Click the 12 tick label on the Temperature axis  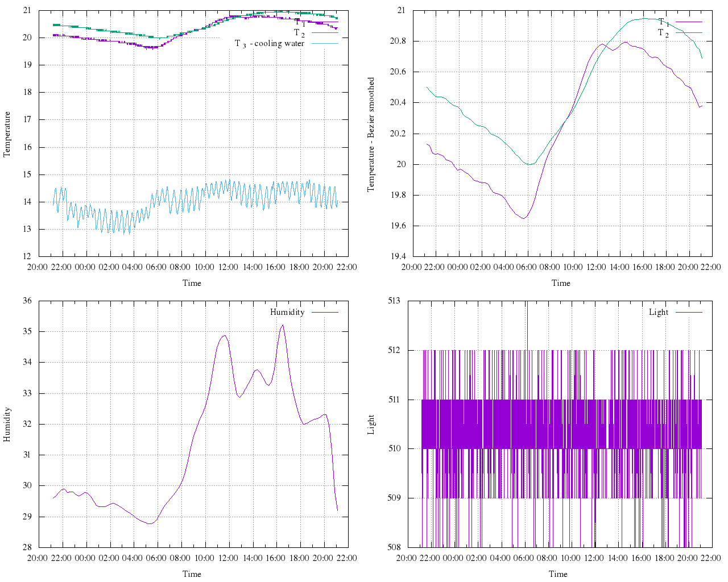click(x=27, y=256)
